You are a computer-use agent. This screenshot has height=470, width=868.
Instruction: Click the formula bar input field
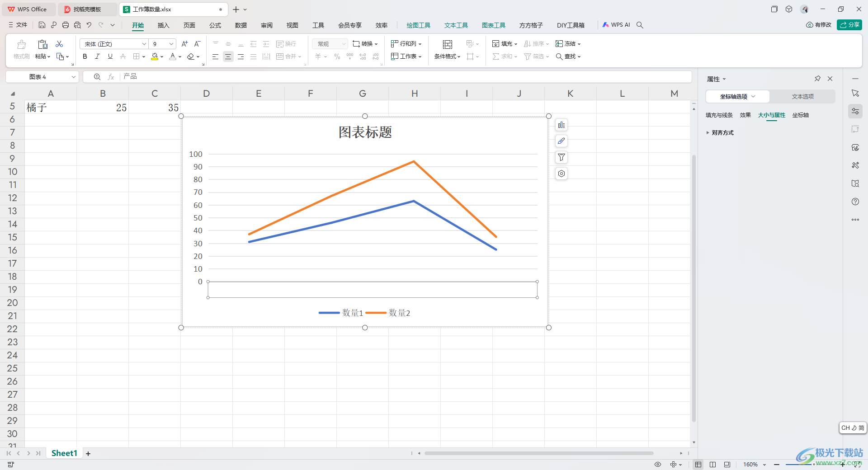click(x=406, y=77)
